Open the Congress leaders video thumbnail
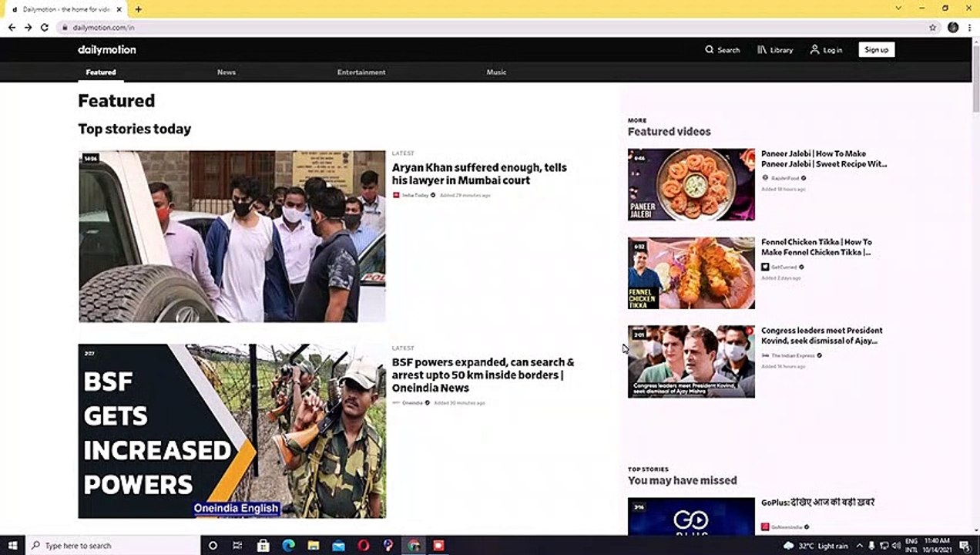The width and height of the screenshot is (980, 555). (x=691, y=362)
